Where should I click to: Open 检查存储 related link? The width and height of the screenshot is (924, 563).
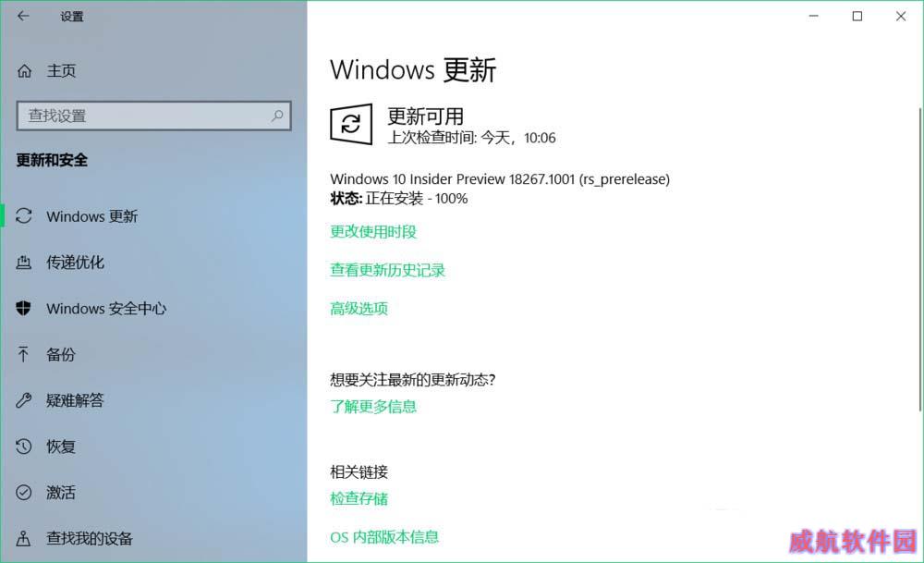coord(359,498)
